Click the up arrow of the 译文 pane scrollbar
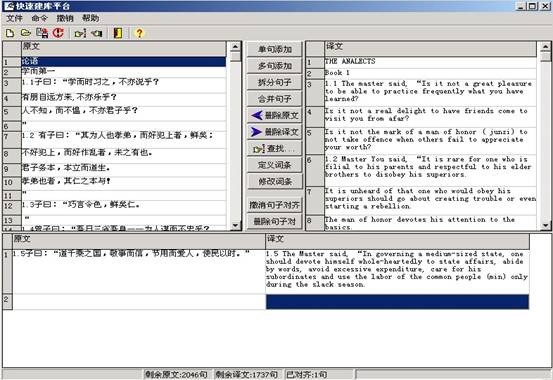 pos(546,47)
